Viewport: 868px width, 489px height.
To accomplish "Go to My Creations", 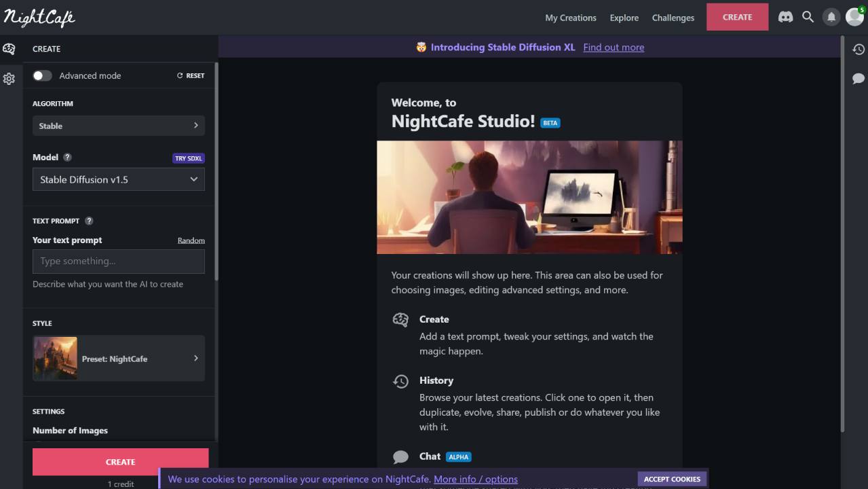I will tap(571, 18).
